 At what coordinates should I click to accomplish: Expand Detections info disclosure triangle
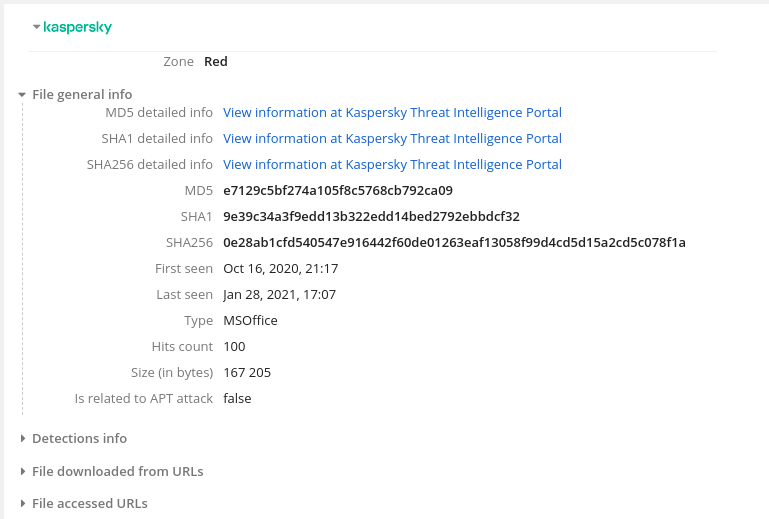[x=22, y=439]
